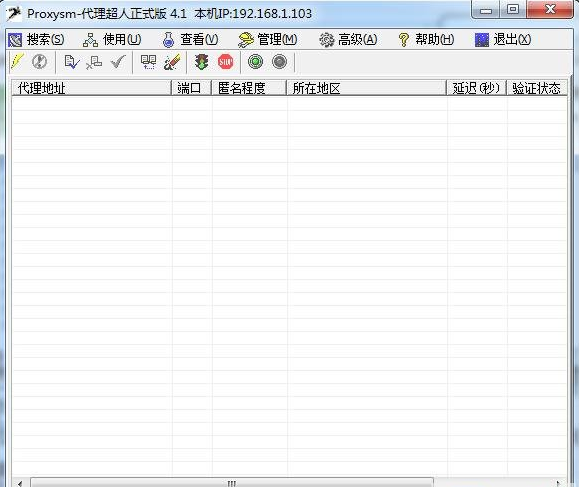
Task: Sort by 端口 column header
Action: coord(192,88)
